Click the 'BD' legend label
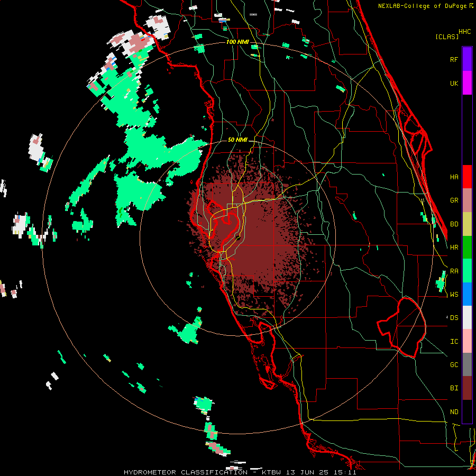The height and width of the screenshot is (476, 476). click(454, 224)
